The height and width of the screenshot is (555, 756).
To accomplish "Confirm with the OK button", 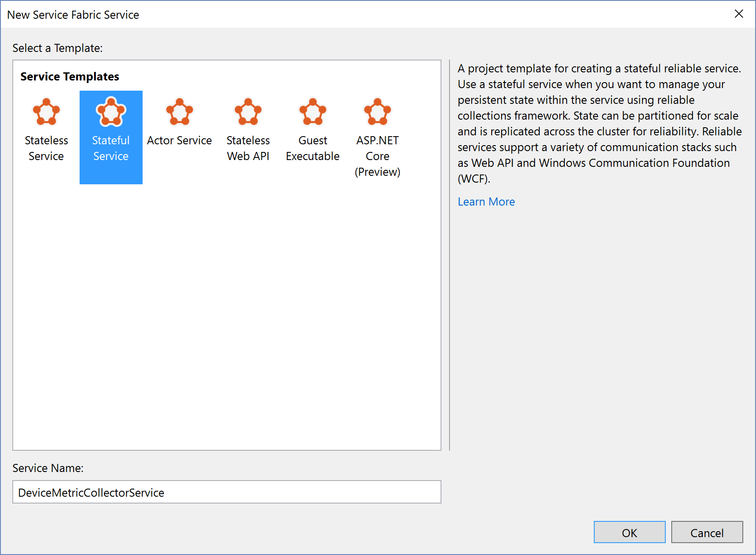I will (x=630, y=532).
